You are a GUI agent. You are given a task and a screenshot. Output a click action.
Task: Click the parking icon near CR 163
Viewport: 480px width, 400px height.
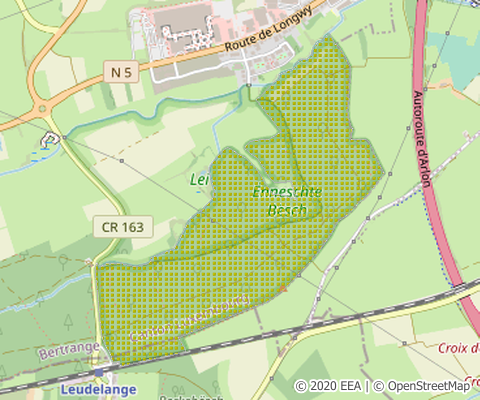(50, 139)
